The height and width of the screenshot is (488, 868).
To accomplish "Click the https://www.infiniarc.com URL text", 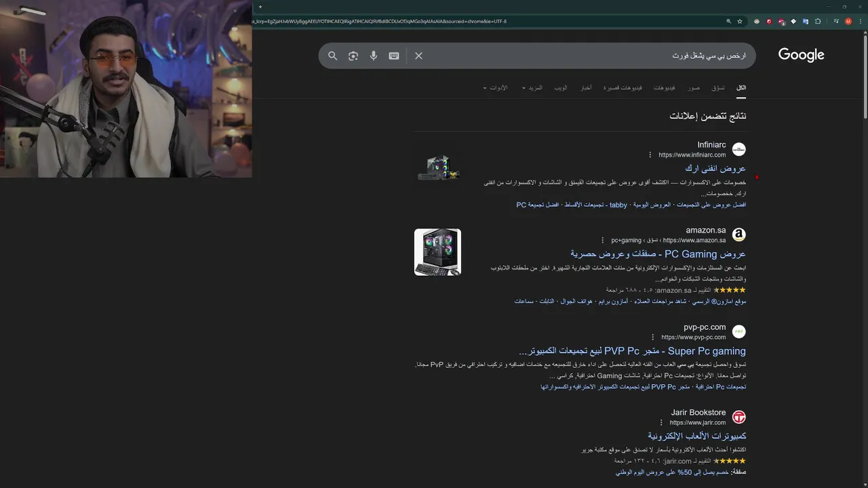I will click(x=692, y=155).
